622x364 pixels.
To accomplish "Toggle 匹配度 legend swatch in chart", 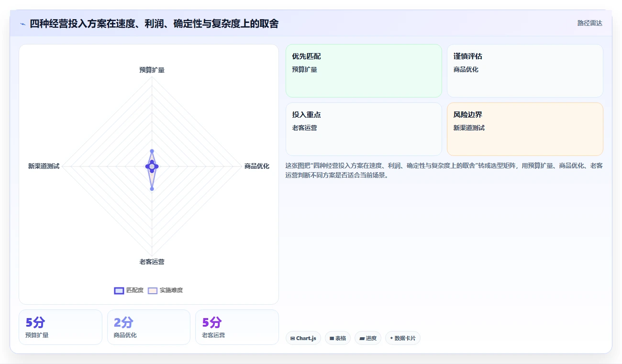I will pos(119,290).
